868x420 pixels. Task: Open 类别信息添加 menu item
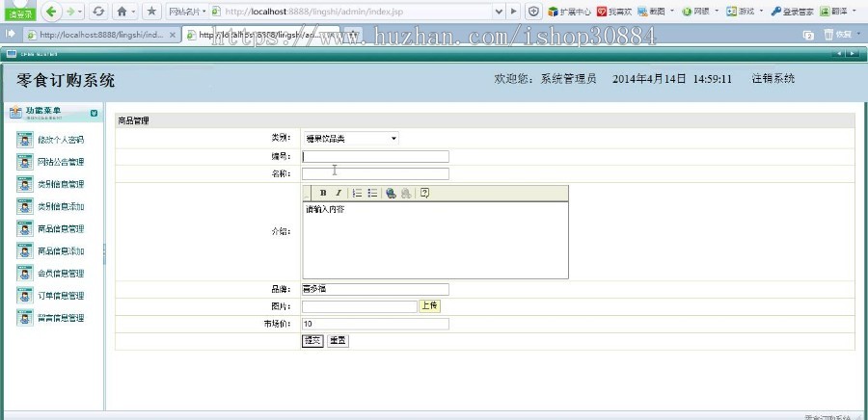point(61,207)
